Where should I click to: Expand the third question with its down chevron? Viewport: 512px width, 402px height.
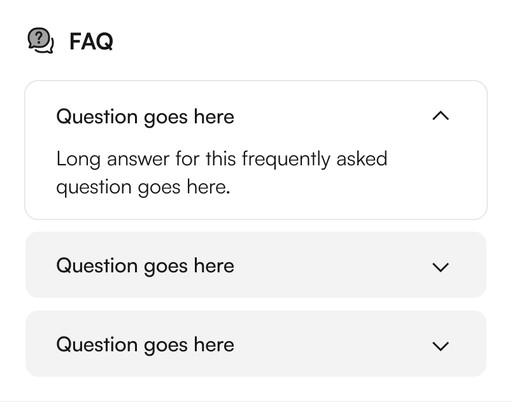(440, 346)
